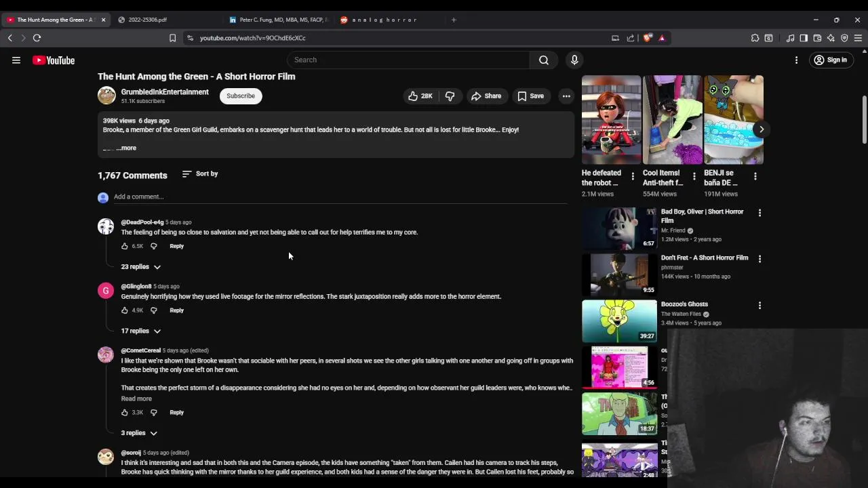Viewport: 868px width, 488px height.
Task: Switch to Peter C. Fung LinkedIn tab
Action: coord(278,20)
